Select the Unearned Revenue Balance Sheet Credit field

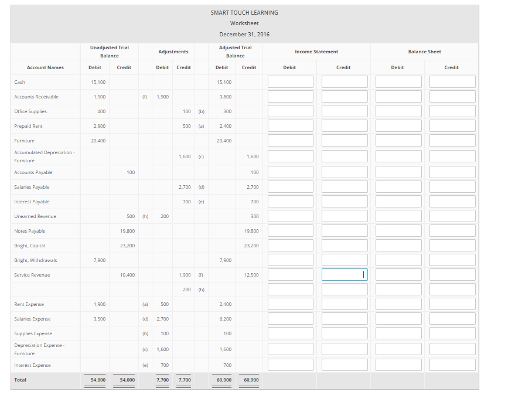451,216
